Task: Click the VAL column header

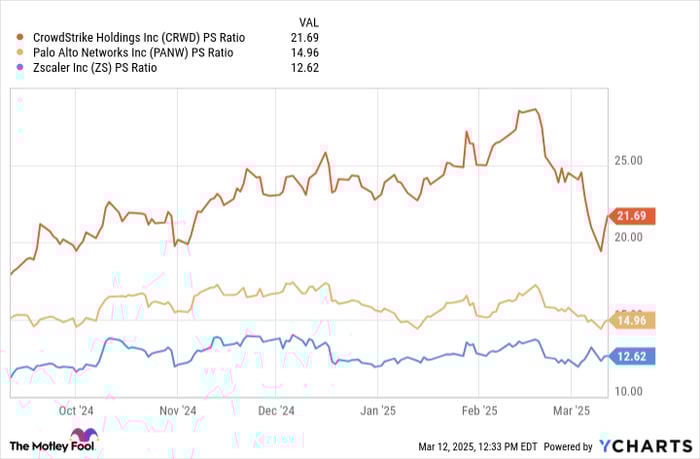Action: click(308, 22)
